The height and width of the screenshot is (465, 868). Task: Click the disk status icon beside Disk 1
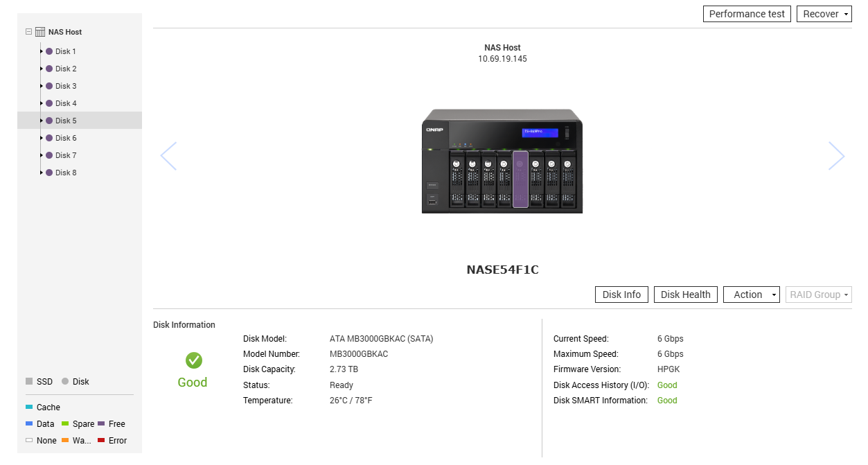[x=49, y=51]
